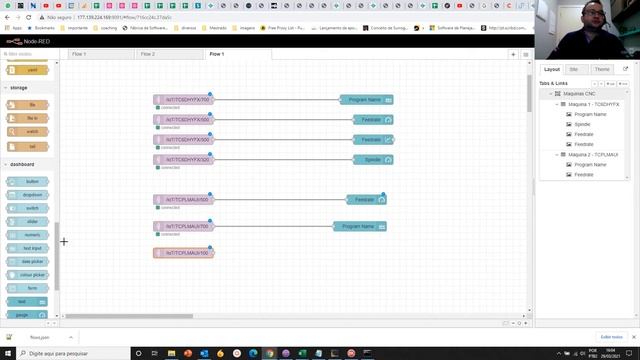Open dashboard in new window icon
Image resolution: width=640 pixels, height=360 pixels.
click(625, 69)
